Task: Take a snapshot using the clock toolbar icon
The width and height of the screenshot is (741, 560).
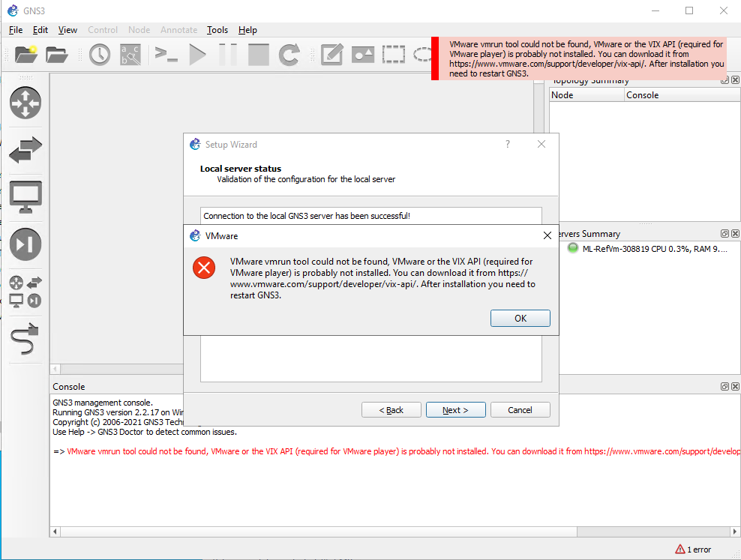Action: coord(100,54)
